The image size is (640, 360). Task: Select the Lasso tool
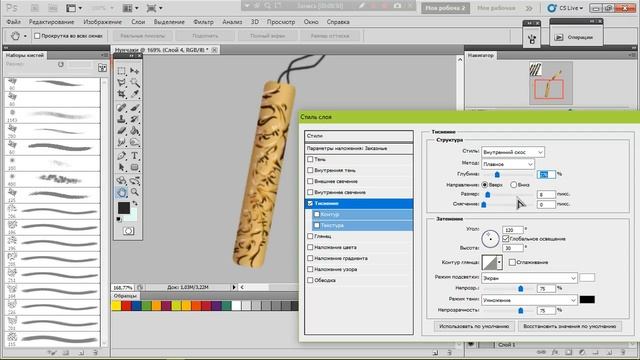(x=122, y=83)
